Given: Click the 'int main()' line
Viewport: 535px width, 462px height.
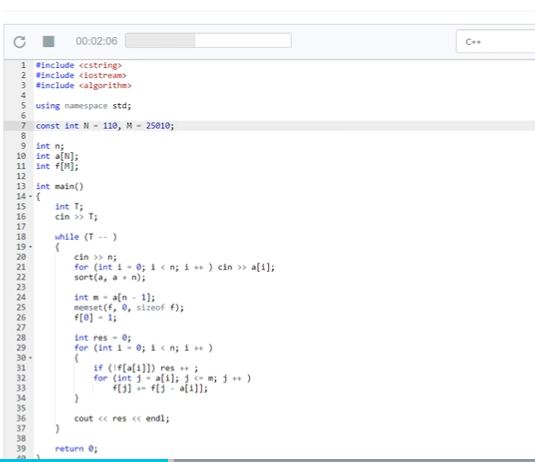Looking at the screenshot, I should [60, 186].
